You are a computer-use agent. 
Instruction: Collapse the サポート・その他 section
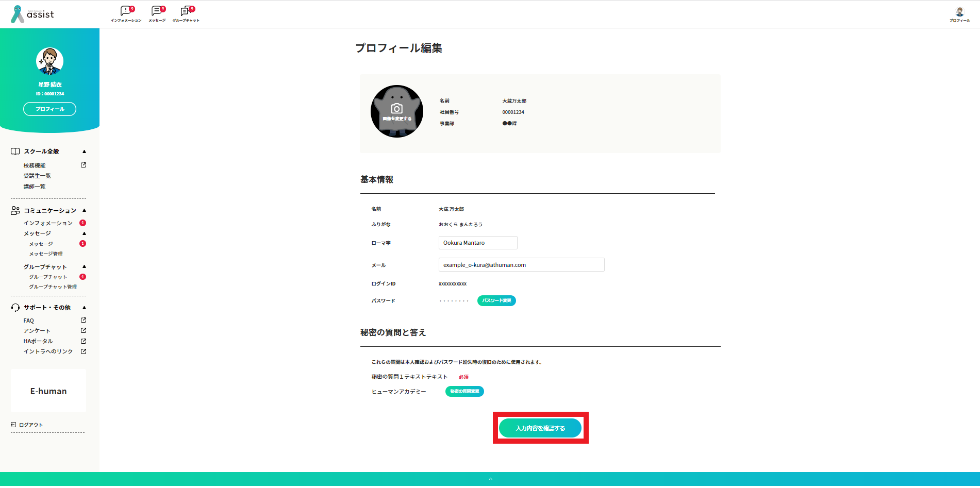(x=84, y=308)
